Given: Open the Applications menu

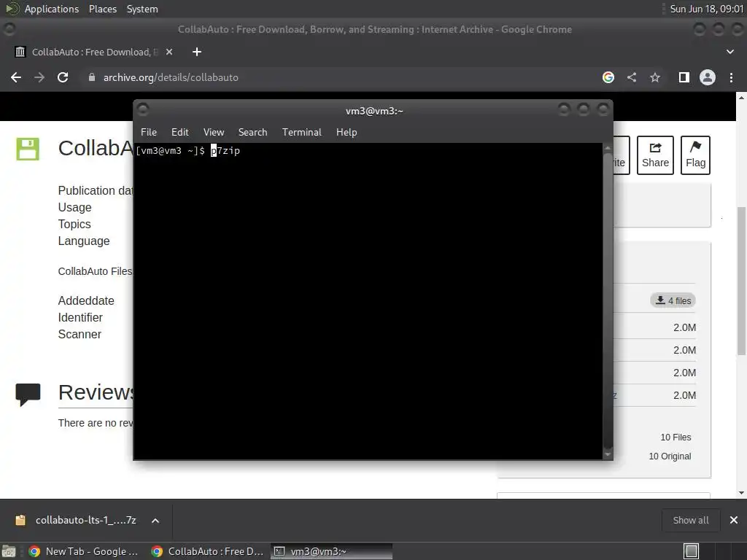Looking at the screenshot, I should (52, 9).
